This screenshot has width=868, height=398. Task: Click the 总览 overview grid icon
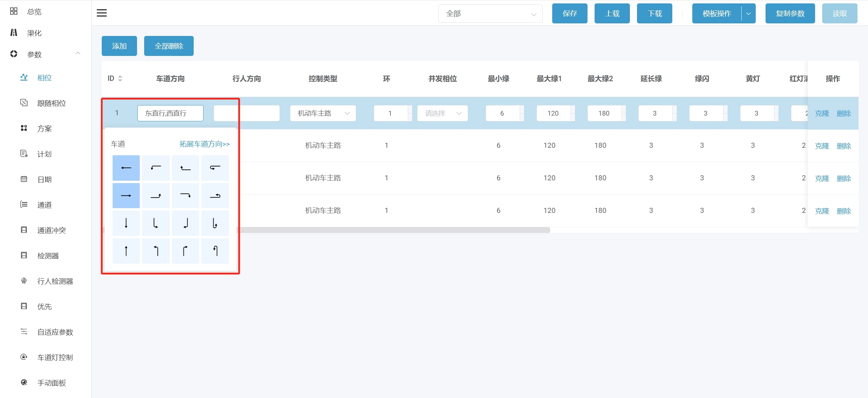[14, 12]
